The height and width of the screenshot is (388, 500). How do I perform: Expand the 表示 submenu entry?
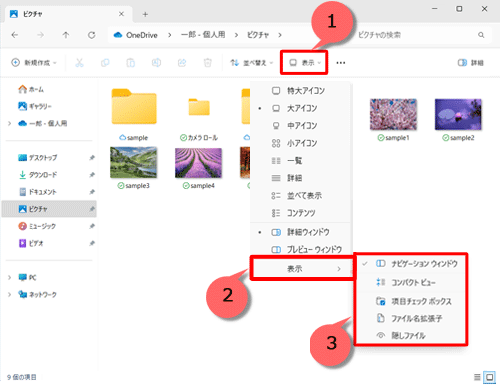302,269
